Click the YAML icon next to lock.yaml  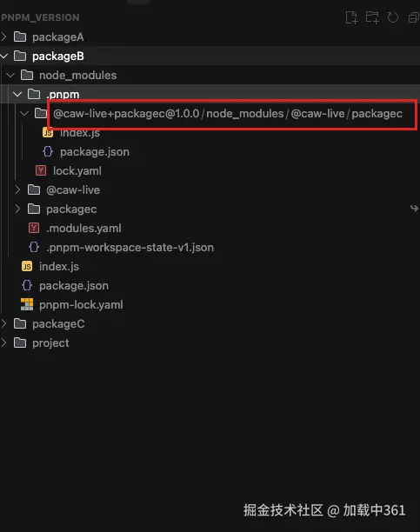[41, 170]
